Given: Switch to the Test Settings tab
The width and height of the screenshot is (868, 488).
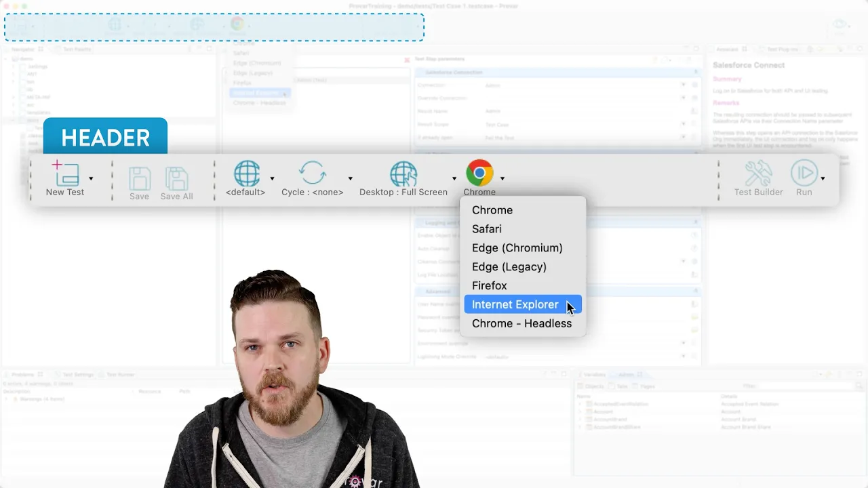Looking at the screenshot, I should (74, 375).
